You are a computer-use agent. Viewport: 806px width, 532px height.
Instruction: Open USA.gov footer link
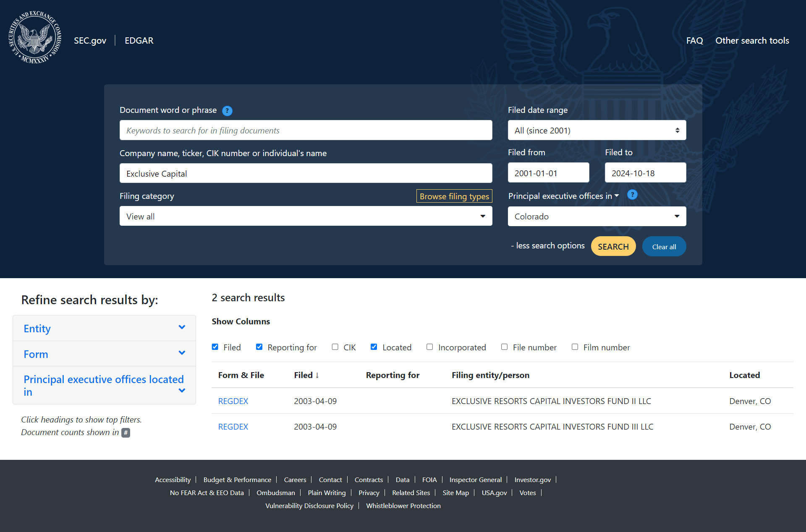494,493
